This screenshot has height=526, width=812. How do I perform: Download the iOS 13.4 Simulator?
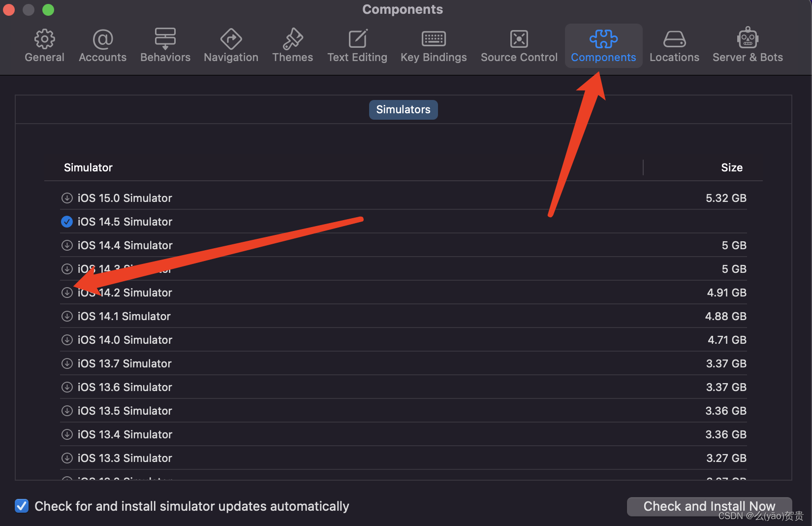pyautogui.click(x=67, y=434)
